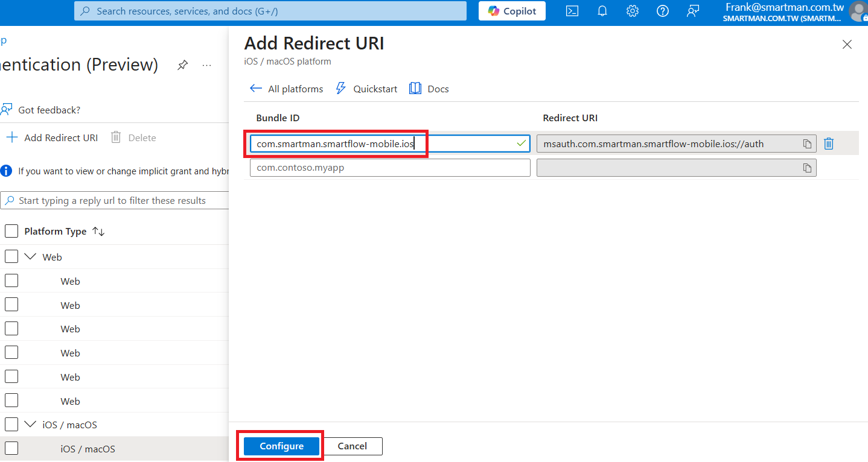This screenshot has width=868, height=462.
Task: Check the Web group checkbox
Action: tap(11, 256)
